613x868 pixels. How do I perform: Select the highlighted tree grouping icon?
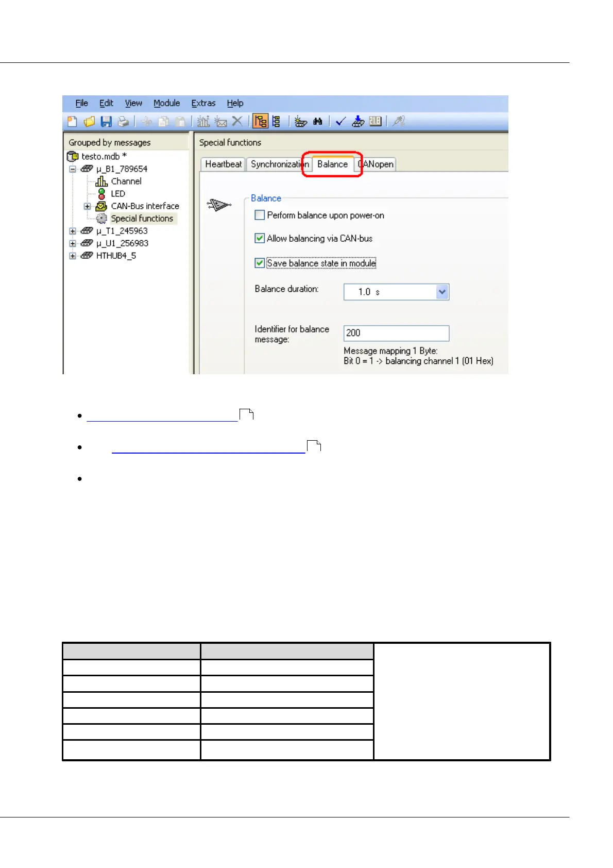[261, 122]
